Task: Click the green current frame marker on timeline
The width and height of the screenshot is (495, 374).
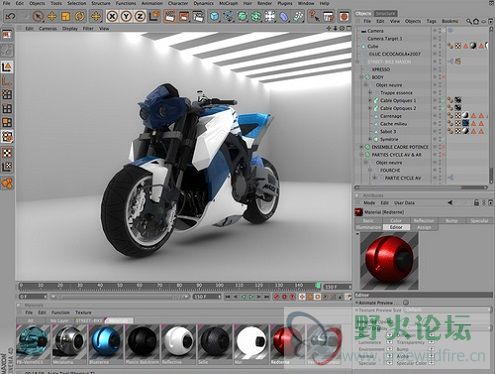Action: 318,286
